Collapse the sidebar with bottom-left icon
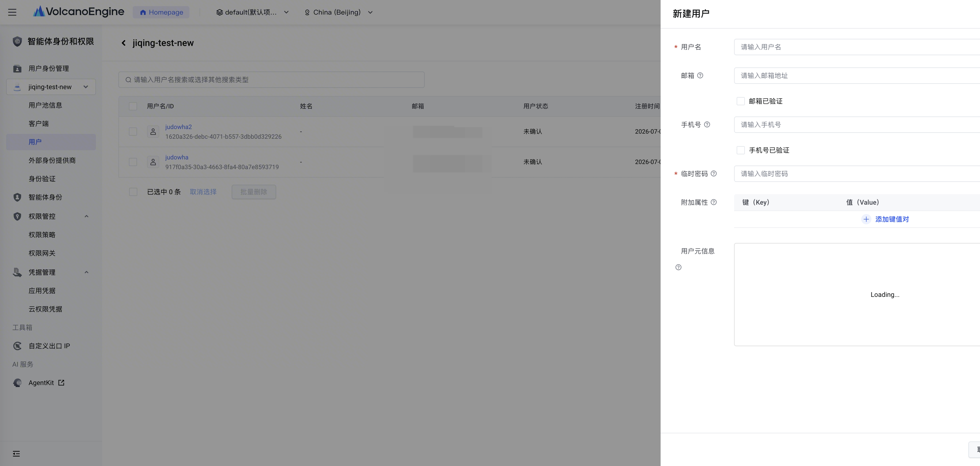The height and width of the screenshot is (466, 980). [16, 453]
